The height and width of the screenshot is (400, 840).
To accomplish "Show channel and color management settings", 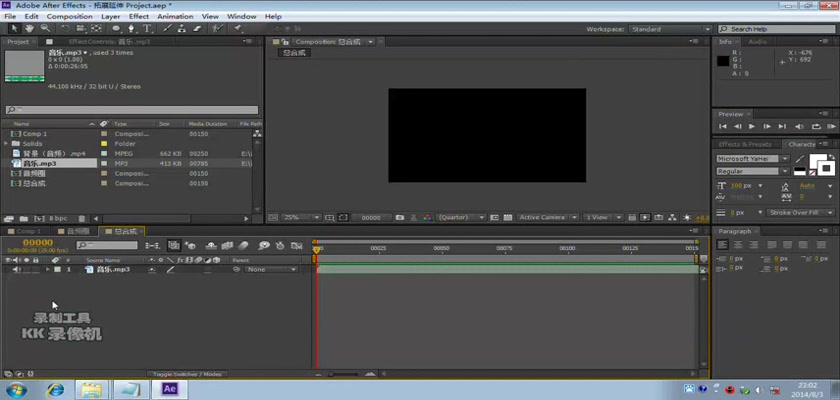I will coord(427,217).
